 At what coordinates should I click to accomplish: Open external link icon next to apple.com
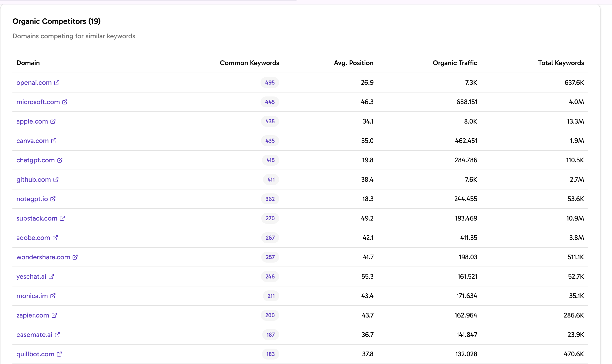[53, 121]
